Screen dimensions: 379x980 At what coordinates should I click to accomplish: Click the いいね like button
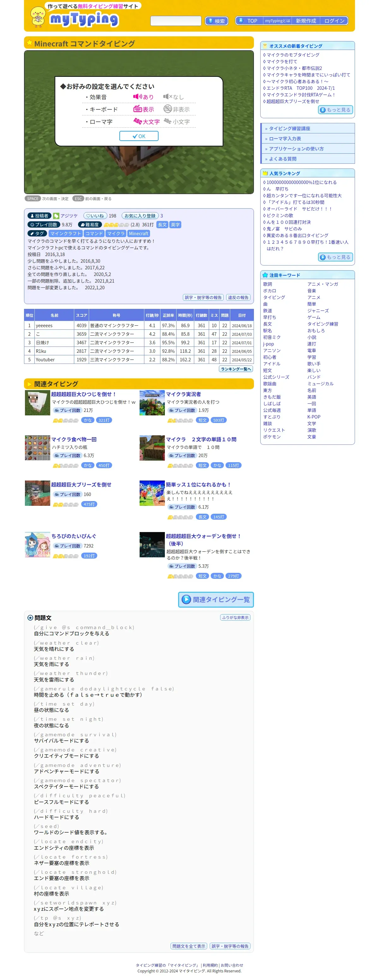(95, 216)
